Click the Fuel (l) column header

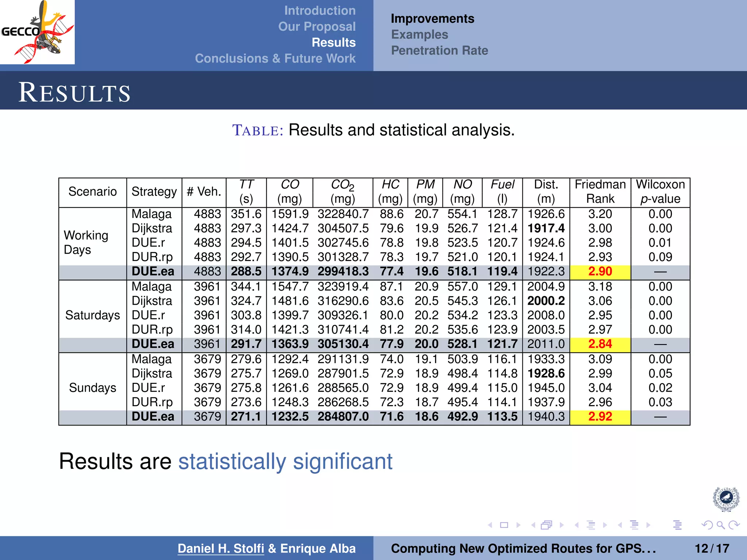[502, 191]
